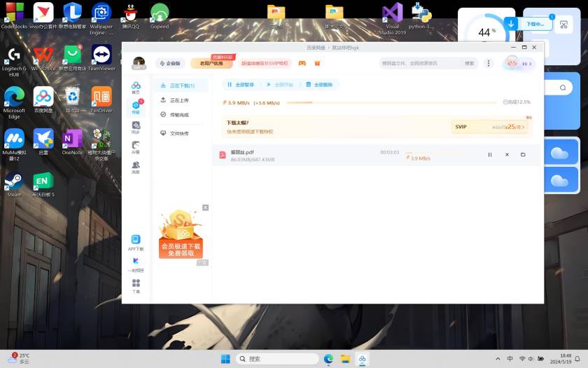Switch to 正在下载(1) tab

pos(181,86)
